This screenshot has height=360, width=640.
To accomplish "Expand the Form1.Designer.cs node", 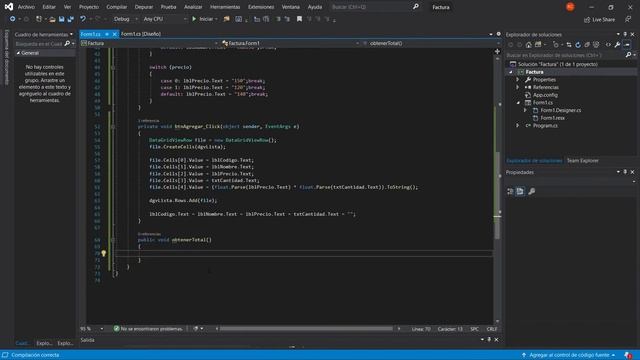I will pyautogui.click(x=525, y=110).
